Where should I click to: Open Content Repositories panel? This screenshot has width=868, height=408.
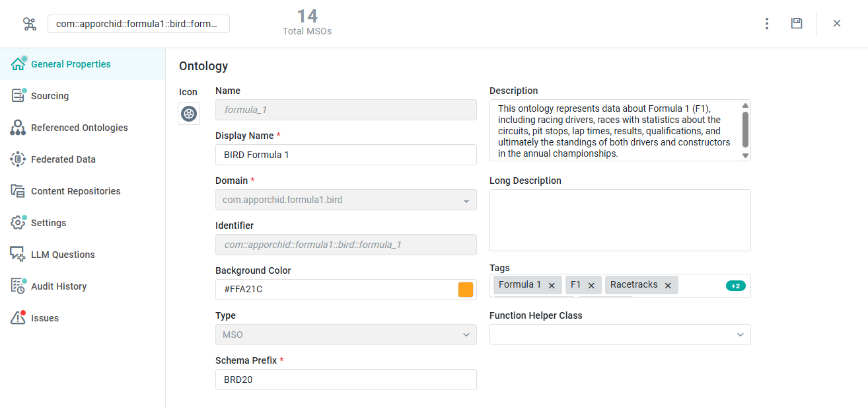(x=75, y=191)
